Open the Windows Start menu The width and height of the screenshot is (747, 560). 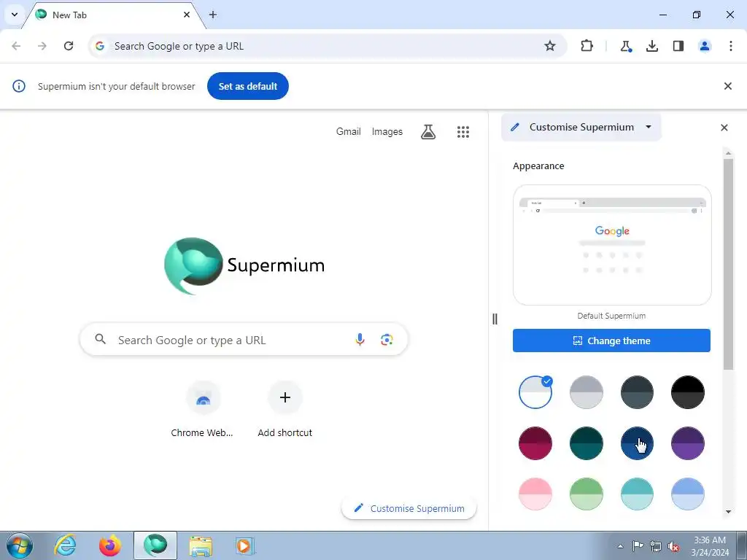(x=20, y=545)
